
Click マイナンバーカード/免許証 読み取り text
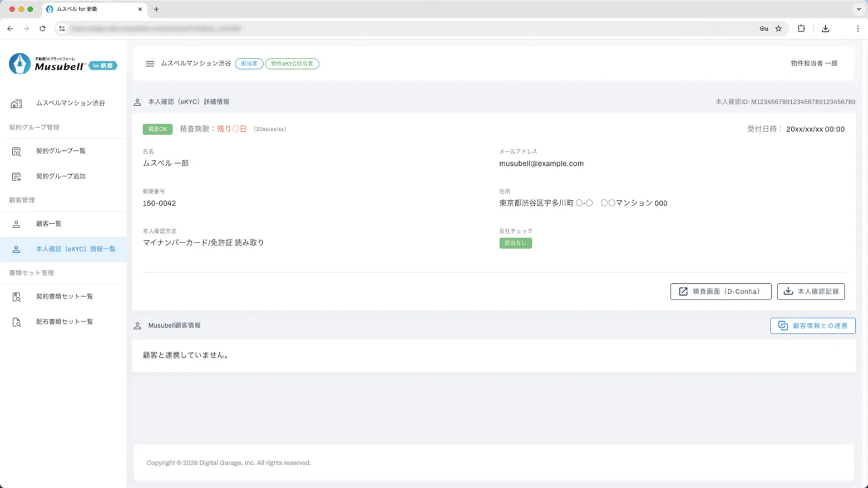tap(204, 243)
